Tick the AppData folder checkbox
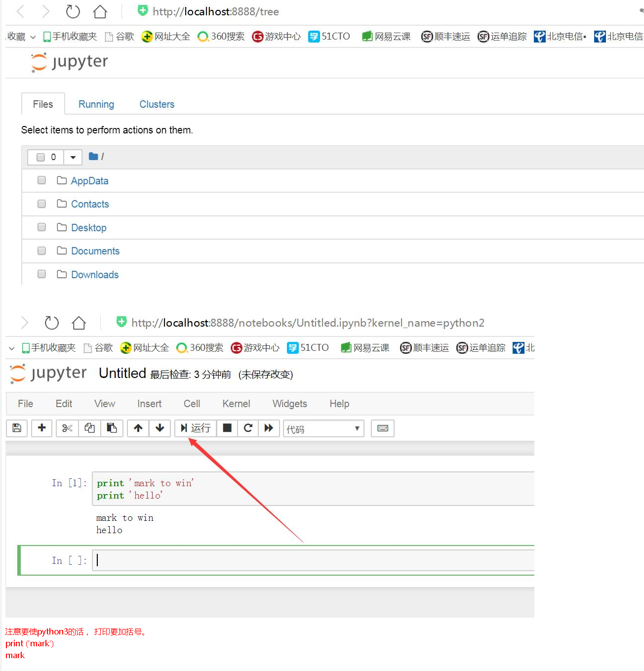The image size is (644, 671). click(x=41, y=180)
